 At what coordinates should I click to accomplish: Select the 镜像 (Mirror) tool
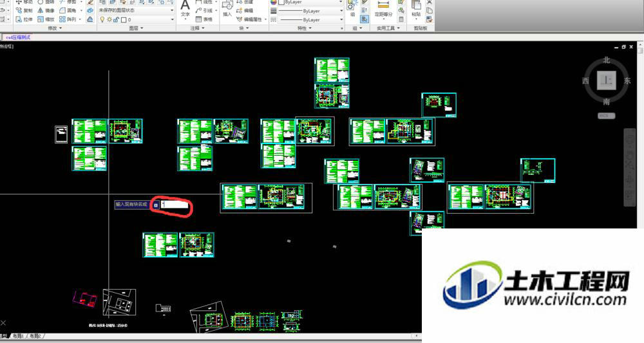click(x=46, y=10)
